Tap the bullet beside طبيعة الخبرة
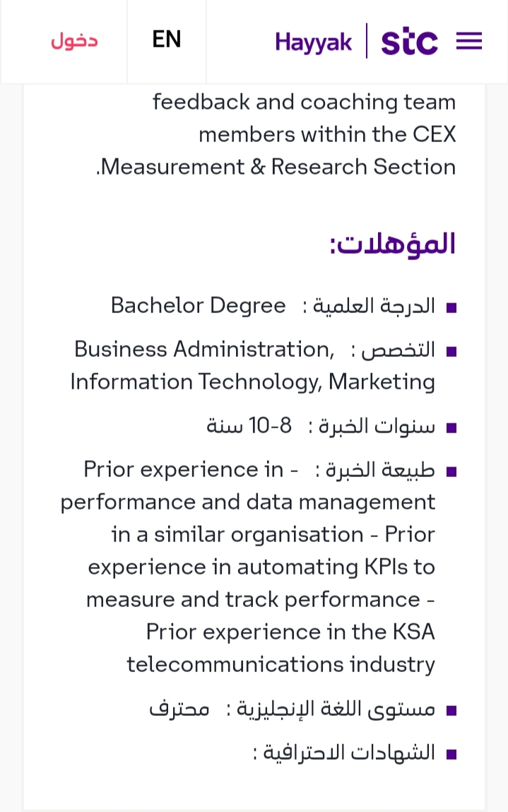 pos(451,472)
